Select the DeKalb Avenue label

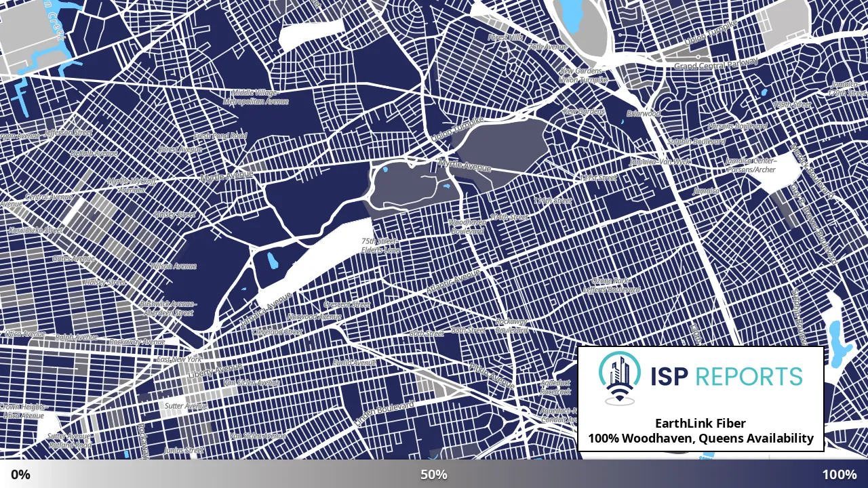click(x=94, y=153)
